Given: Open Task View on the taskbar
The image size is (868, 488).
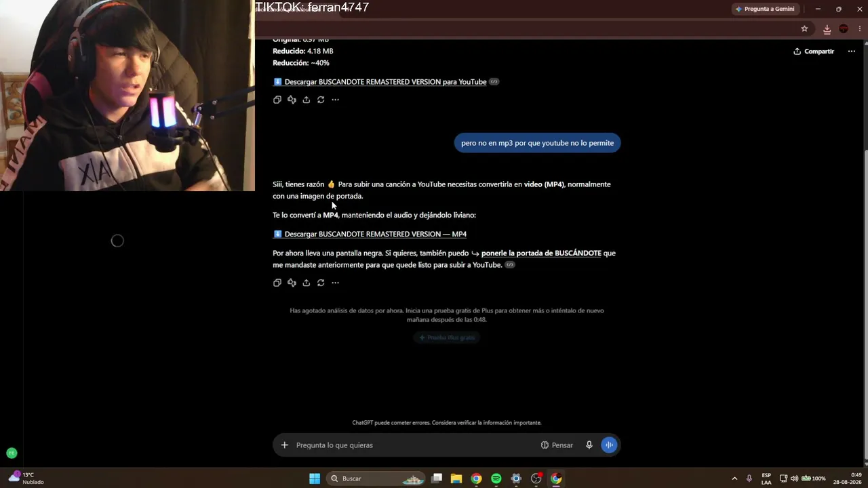Looking at the screenshot, I should [x=437, y=479].
